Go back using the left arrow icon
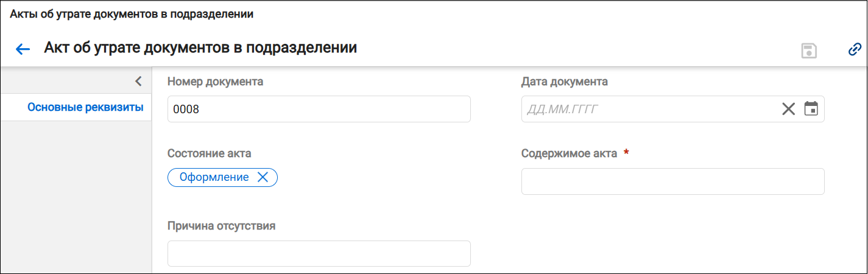 point(23,49)
